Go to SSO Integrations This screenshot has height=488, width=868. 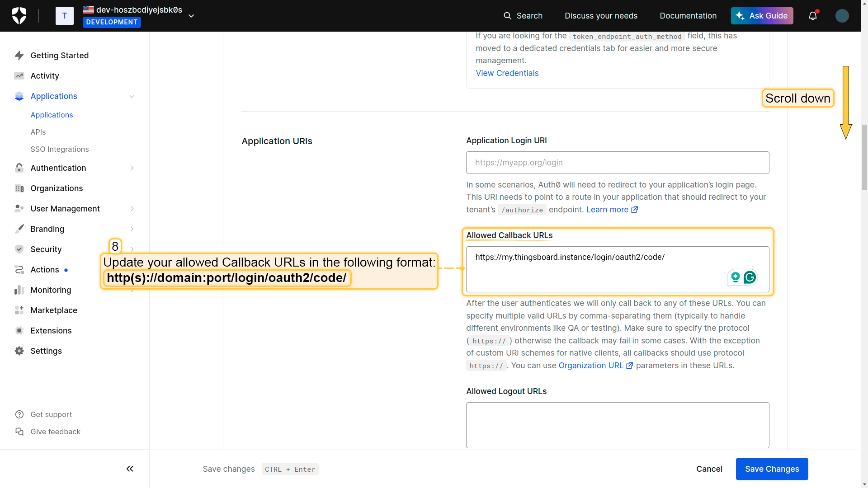pyautogui.click(x=59, y=149)
